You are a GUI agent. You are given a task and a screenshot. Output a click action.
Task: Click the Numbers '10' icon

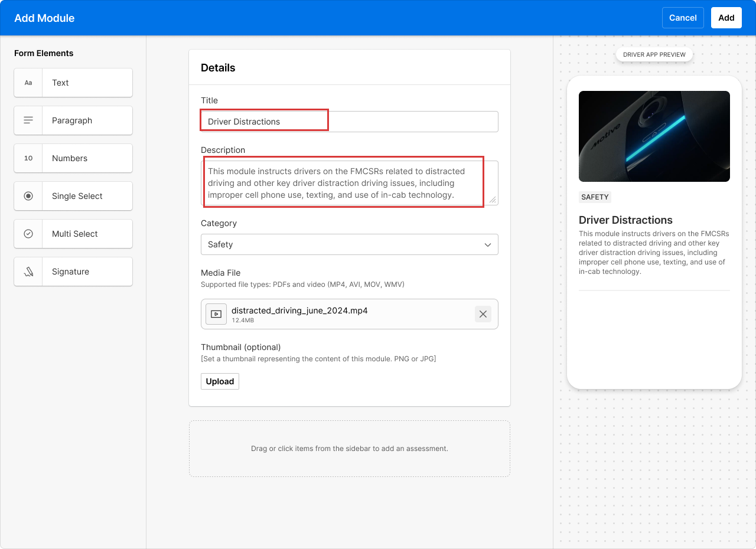pyautogui.click(x=28, y=158)
